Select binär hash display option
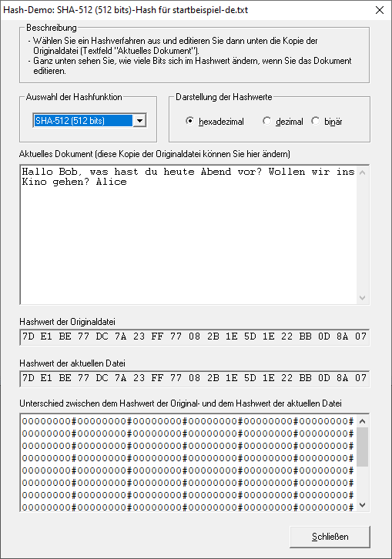Viewport: 392px width, 559px height. (x=327, y=122)
